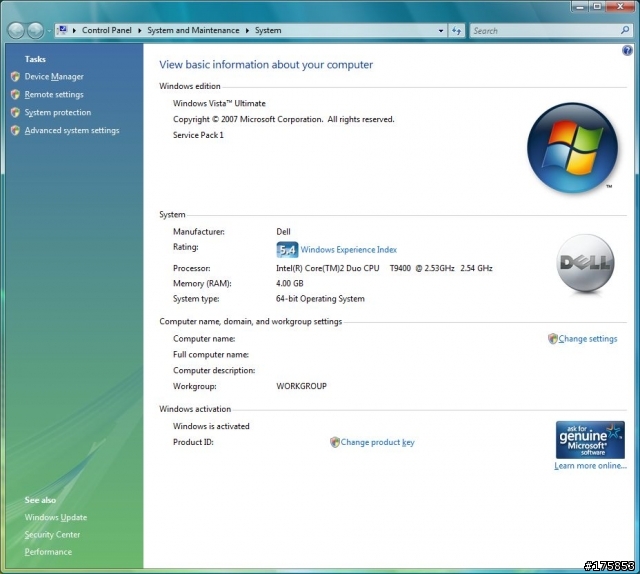Click the Copyright 2007 Microsoft Corporation text
640x574 pixels.
[x=284, y=119]
